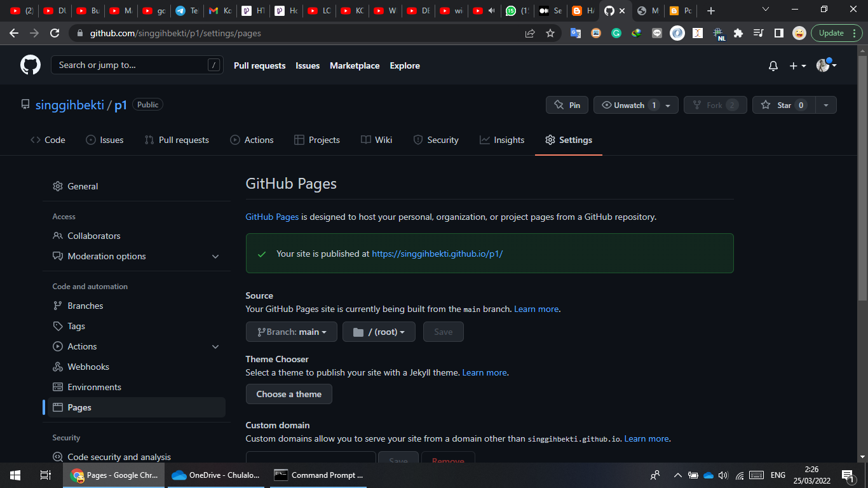Select Pages in settings sidebar
The image size is (868, 488).
click(137, 407)
